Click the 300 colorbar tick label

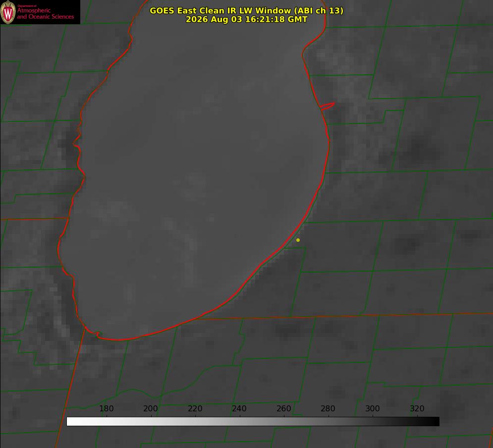click(x=373, y=408)
